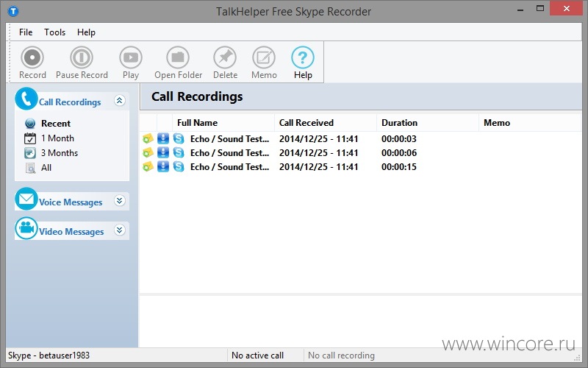Click call received date of 00:00:03 recording
Screen dimensions: 588x368
pyautogui.click(x=319, y=138)
